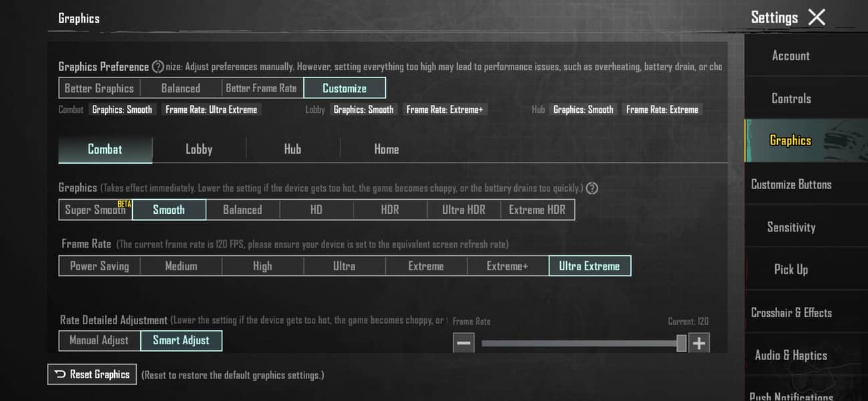Image resolution: width=868 pixels, height=401 pixels.
Task: Close the Settings screen with X icon
Action: pos(817,17)
